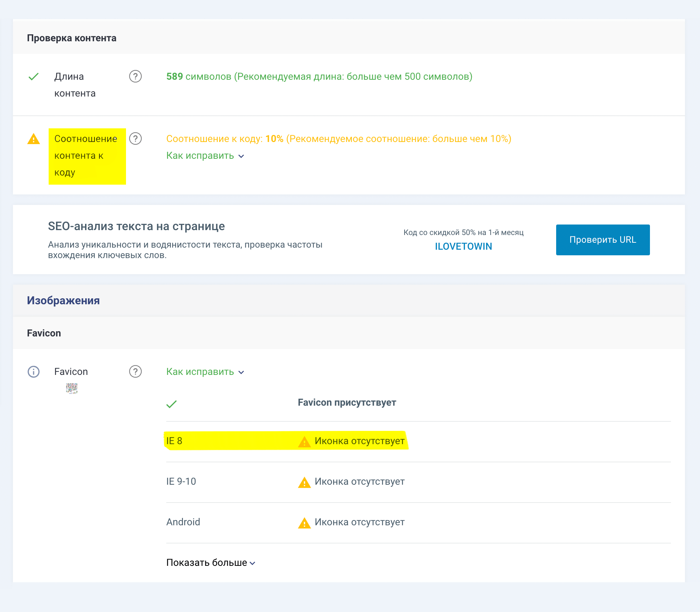
Task: Click Иконка отсутствует text in IE 8 row
Action: point(359,441)
